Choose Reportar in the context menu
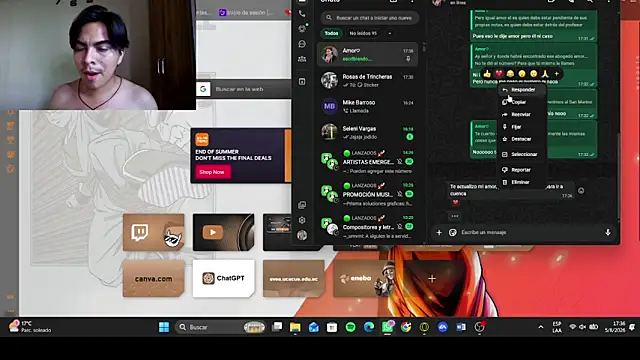Image resolution: width=640 pixels, height=360 pixels. (x=522, y=170)
